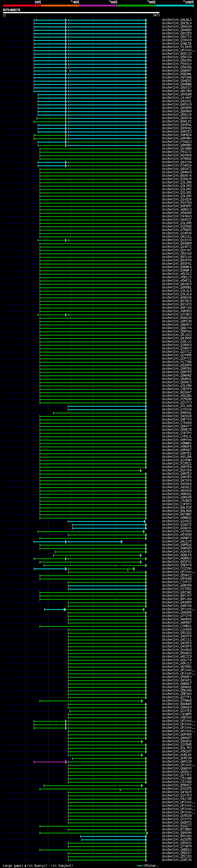Click the UniRef100_Q84VH4 entry

tap(177, 833)
